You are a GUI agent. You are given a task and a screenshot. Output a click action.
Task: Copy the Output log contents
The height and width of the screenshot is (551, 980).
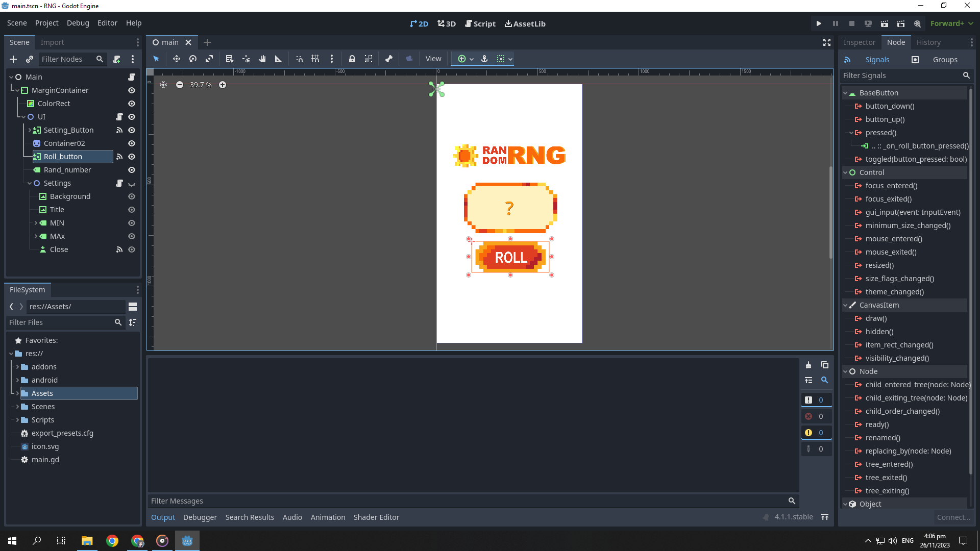tap(825, 365)
